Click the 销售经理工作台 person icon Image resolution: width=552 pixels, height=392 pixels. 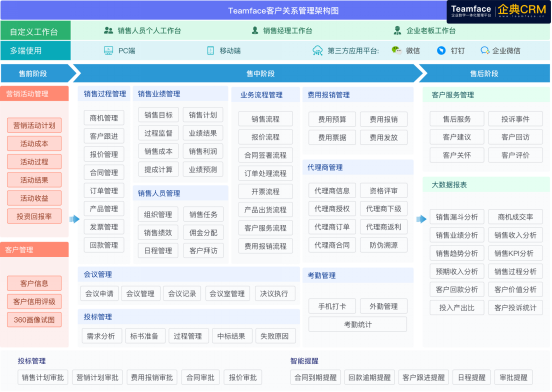click(x=255, y=31)
